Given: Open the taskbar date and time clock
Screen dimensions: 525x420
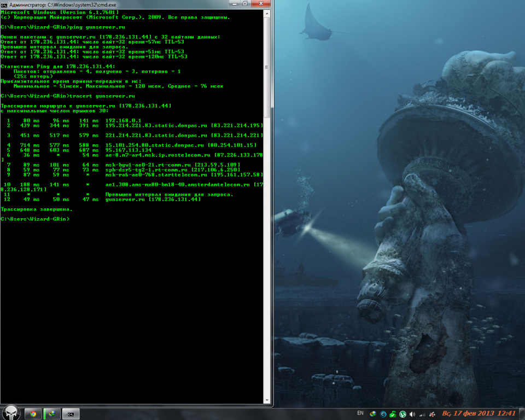Looking at the screenshot, I should 479,413.
